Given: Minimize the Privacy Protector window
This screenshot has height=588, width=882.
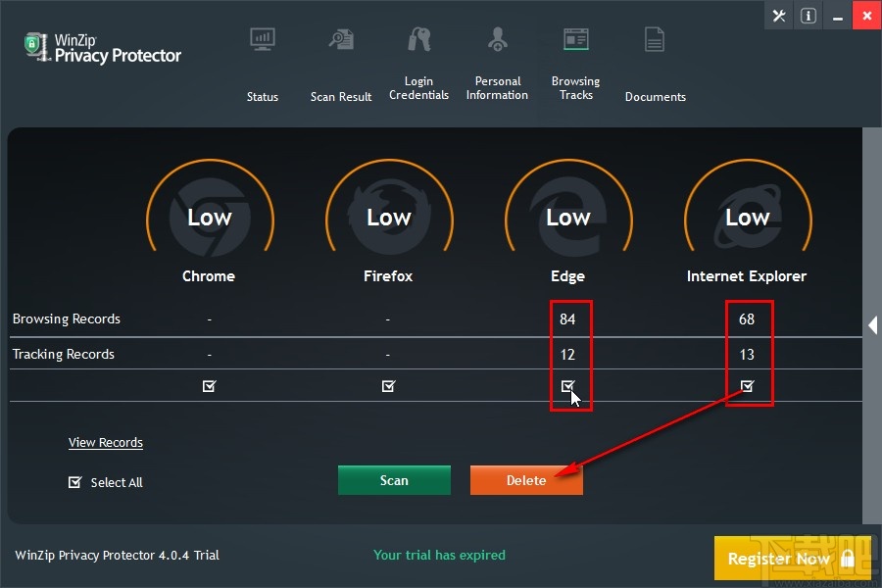Looking at the screenshot, I should point(838,16).
